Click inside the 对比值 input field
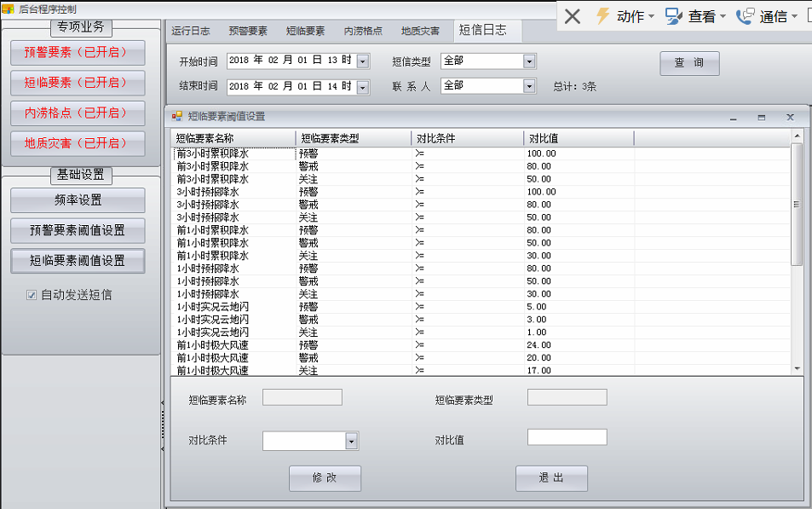812x509 pixels. coord(566,437)
